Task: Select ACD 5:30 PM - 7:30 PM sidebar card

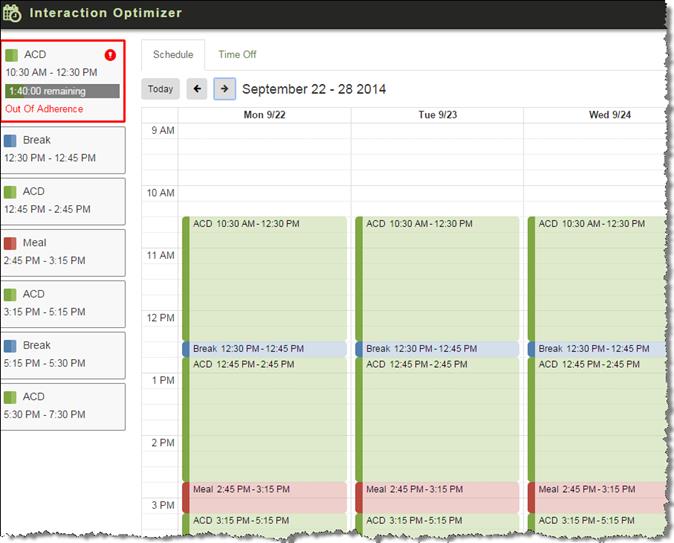Action: point(62,405)
